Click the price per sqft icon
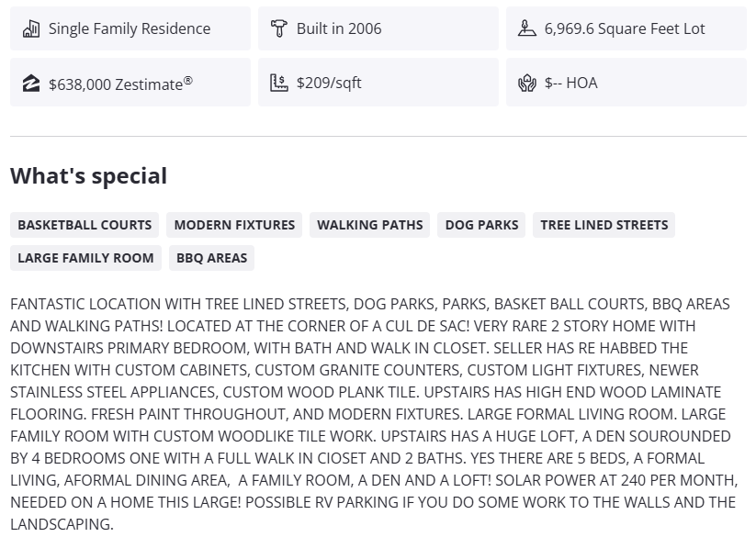Image resolution: width=756 pixels, height=537 pixels. (279, 83)
